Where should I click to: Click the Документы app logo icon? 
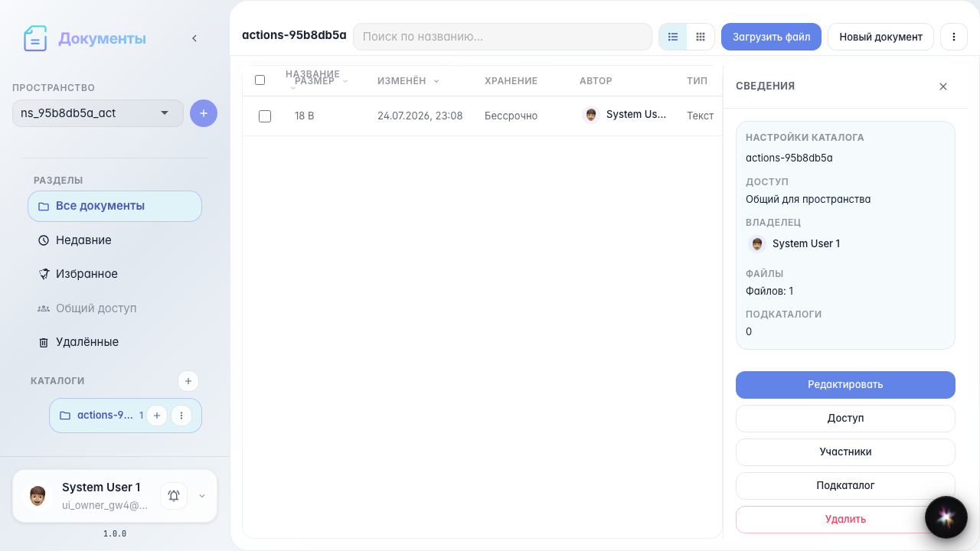35,38
